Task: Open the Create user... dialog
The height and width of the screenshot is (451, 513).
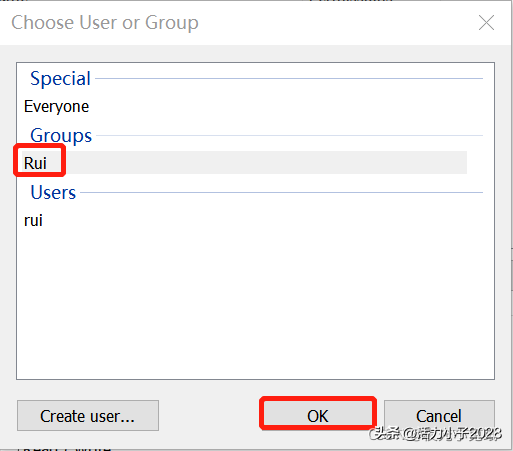Action: 88,416
